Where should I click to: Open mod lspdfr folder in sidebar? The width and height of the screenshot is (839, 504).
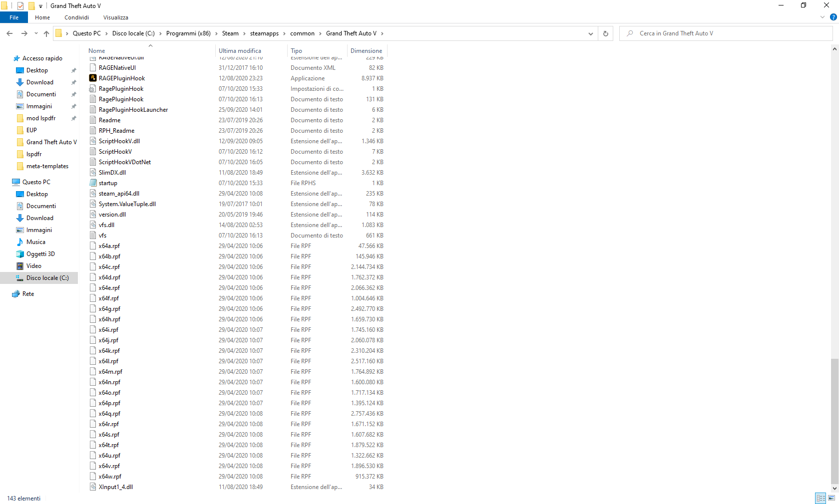coord(36,118)
